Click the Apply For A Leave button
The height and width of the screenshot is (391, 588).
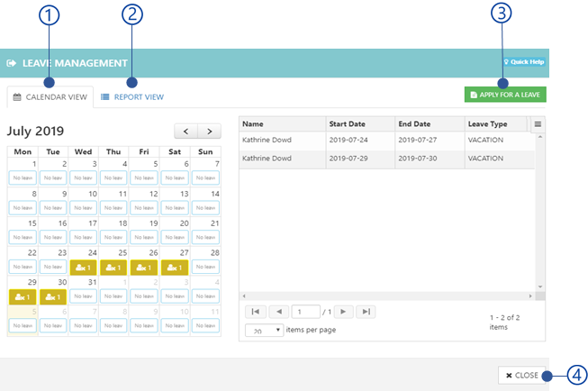click(x=505, y=95)
